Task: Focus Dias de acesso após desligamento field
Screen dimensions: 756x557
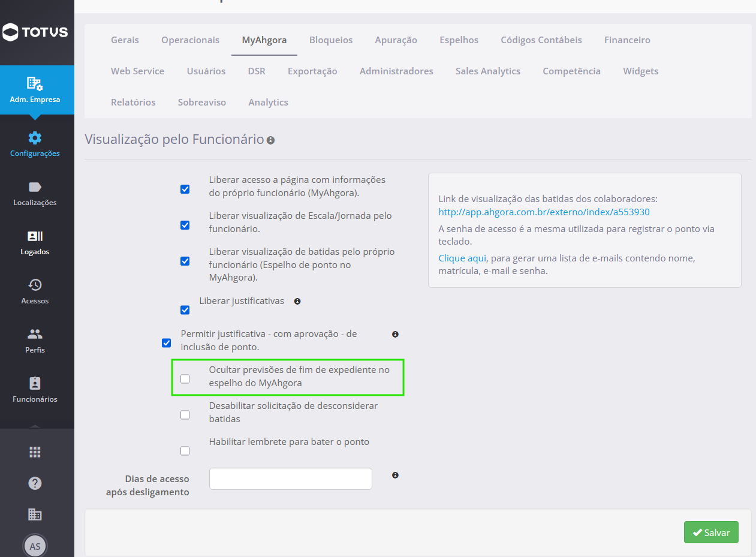Action: pos(291,479)
